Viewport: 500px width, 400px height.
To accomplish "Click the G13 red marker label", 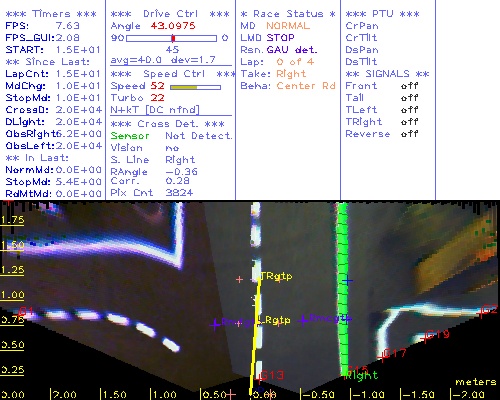I will pos(272,375).
